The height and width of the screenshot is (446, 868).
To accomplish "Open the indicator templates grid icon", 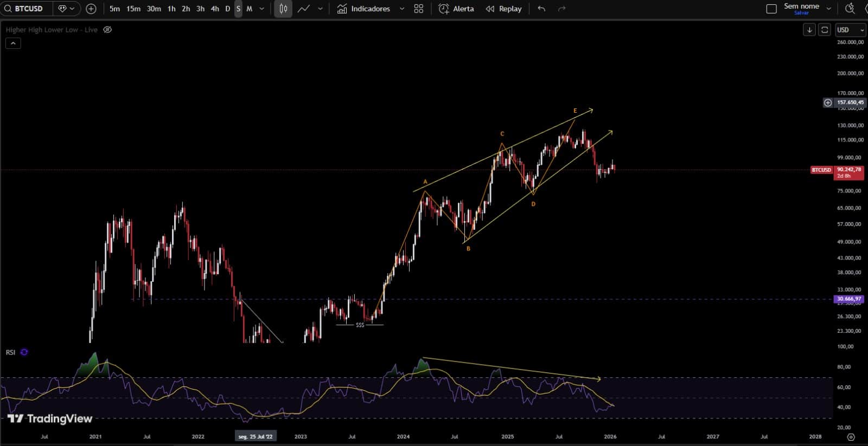I will pyautogui.click(x=418, y=9).
